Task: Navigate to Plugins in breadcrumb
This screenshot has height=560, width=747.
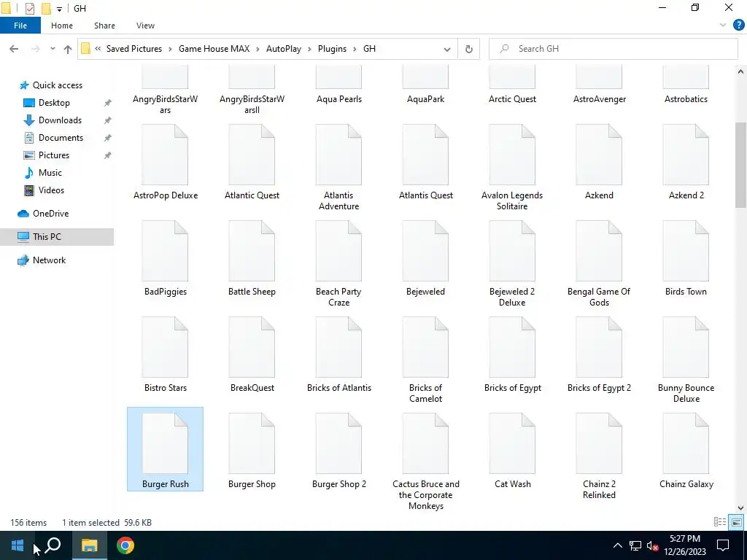Action: tap(332, 49)
